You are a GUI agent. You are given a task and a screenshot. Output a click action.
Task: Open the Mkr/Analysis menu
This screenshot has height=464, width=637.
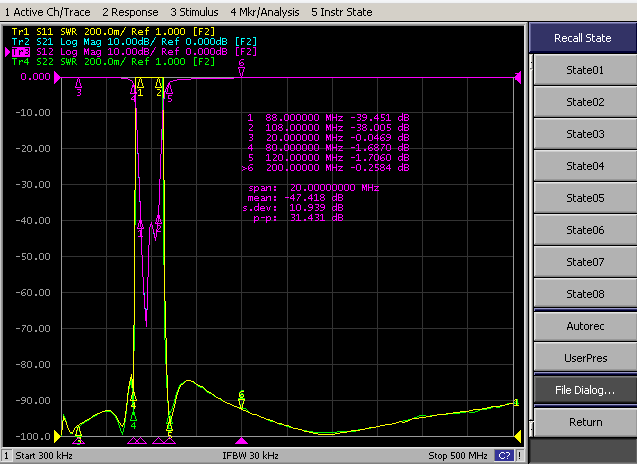[265, 12]
